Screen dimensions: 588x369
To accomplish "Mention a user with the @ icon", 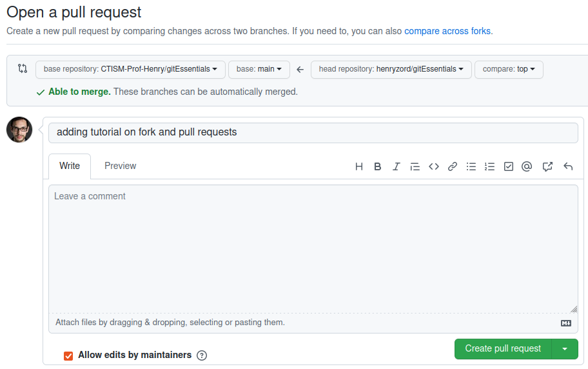I will [x=527, y=166].
